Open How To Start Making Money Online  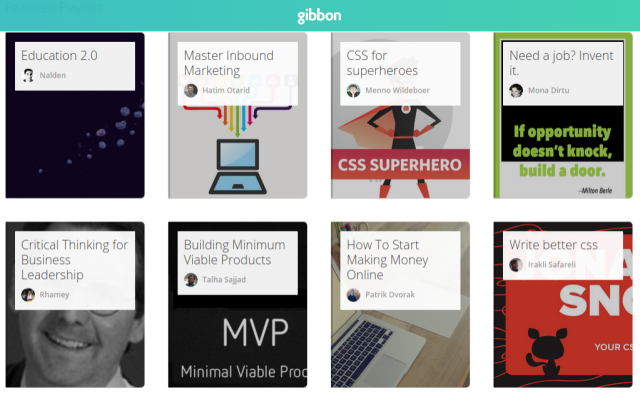[387, 260]
